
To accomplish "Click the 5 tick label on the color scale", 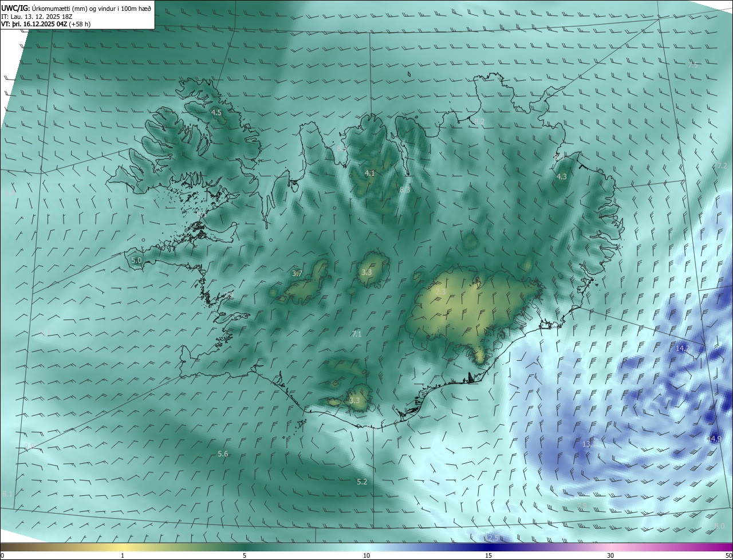I will point(245,555).
